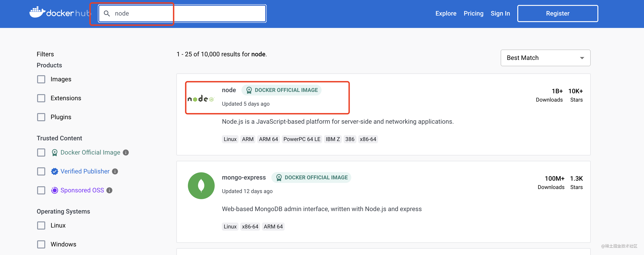Image resolution: width=644 pixels, height=255 pixels.
Task: Click the info icon beside Verified Publisher
Action: [x=115, y=171]
